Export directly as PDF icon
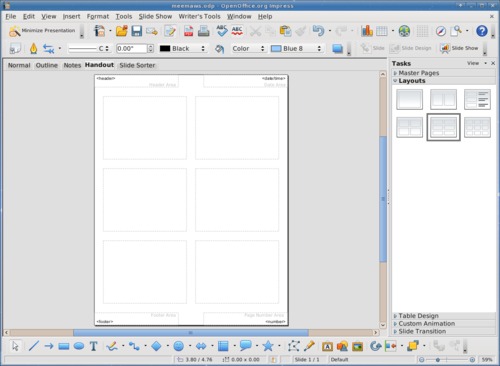 coord(189,31)
